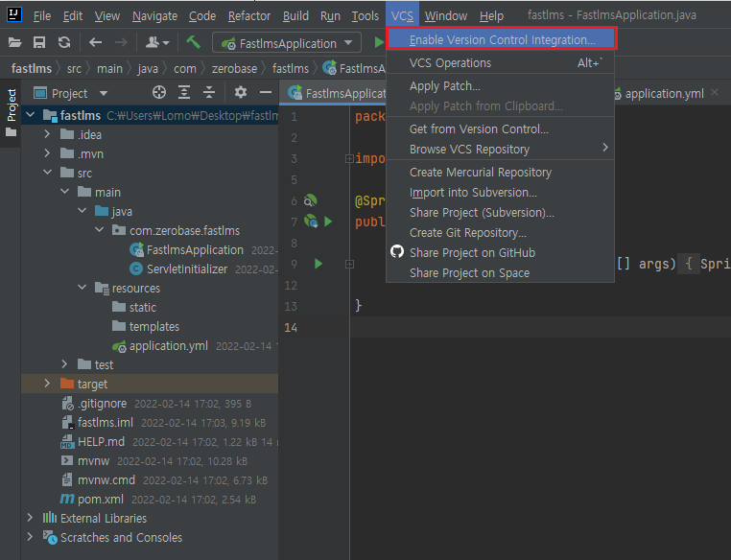Toggle the Project tool window side tab
This screenshot has width=731, height=560.
pyautogui.click(x=12, y=112)
